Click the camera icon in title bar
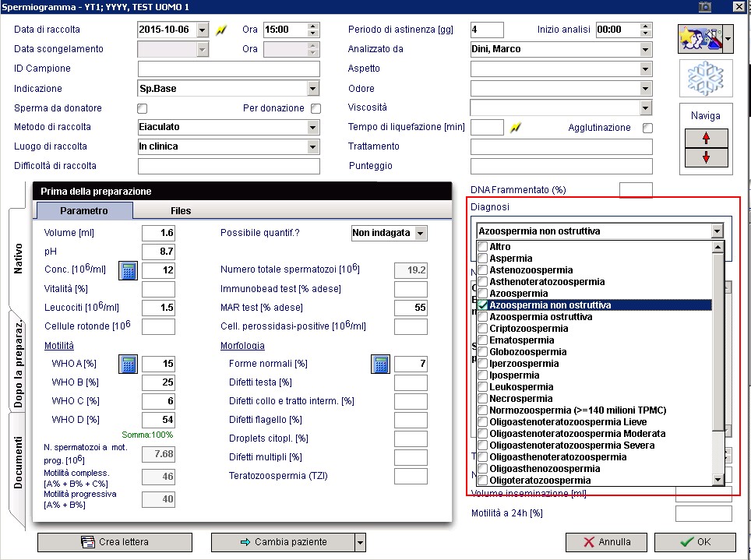 coord(704,7)
